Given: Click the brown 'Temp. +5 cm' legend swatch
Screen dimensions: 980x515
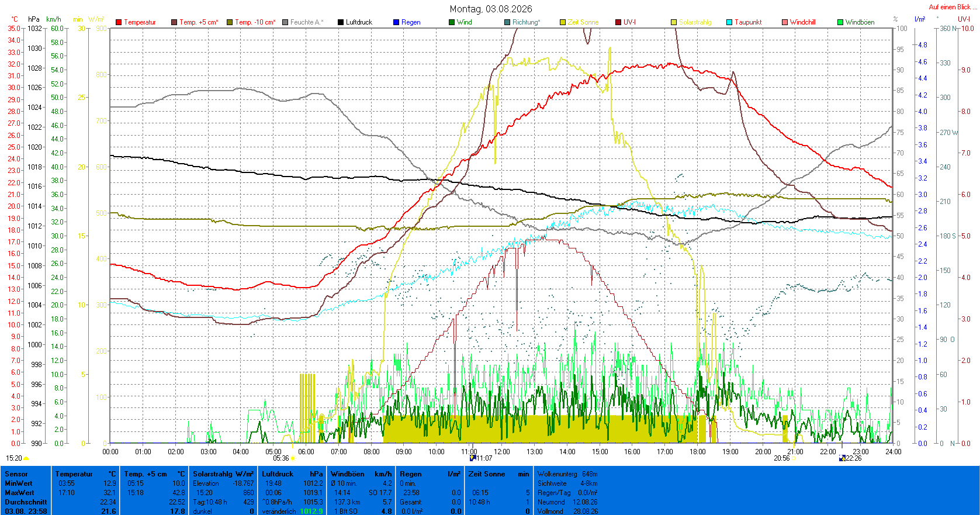Looking at the screenshot, I should [x=174, y=22].
